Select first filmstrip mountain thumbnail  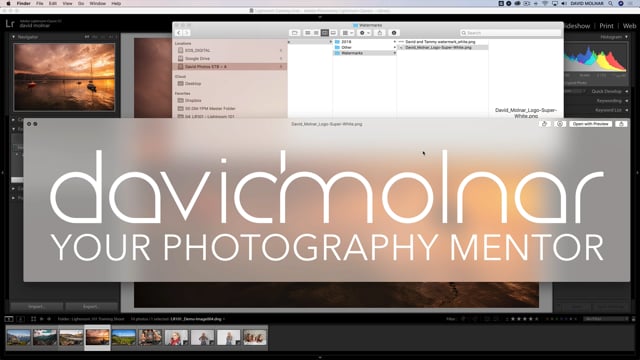pyautogui.click(x=18, y=338)
